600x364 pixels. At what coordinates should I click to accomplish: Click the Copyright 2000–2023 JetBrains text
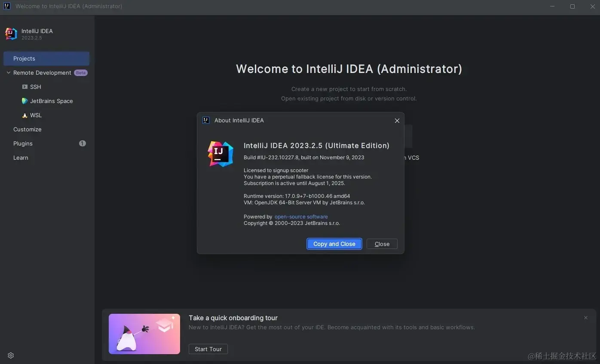(x=292, y=223)
